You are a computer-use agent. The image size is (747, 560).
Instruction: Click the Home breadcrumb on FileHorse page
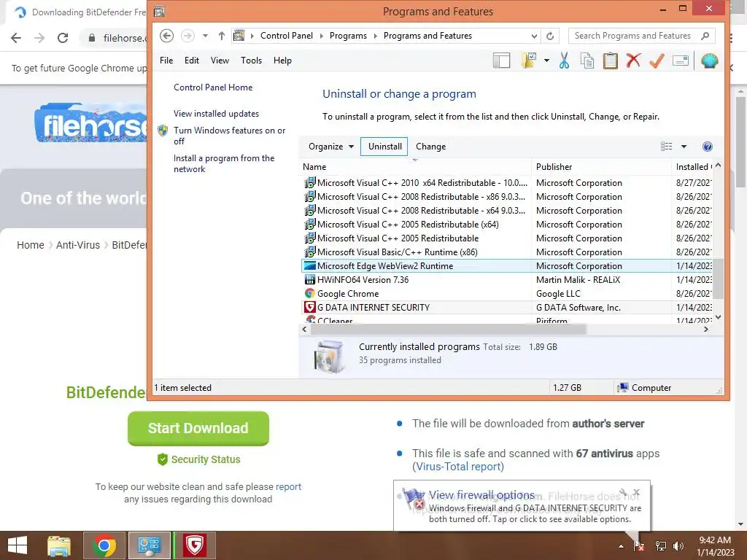pyautogui.click(x=31, y=245)
